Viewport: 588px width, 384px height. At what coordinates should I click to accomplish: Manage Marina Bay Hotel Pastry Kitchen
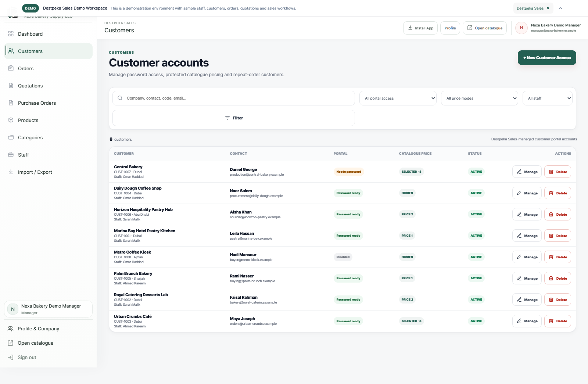point(527,236)
